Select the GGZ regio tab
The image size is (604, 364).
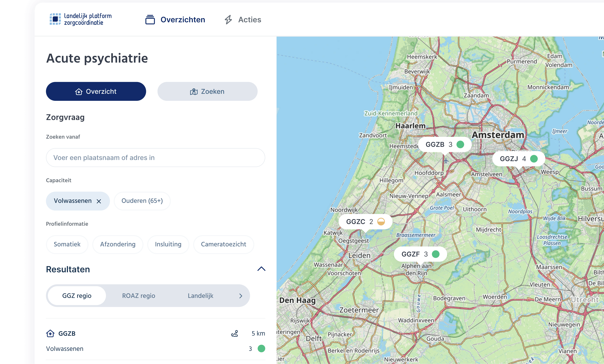point(77,296)
